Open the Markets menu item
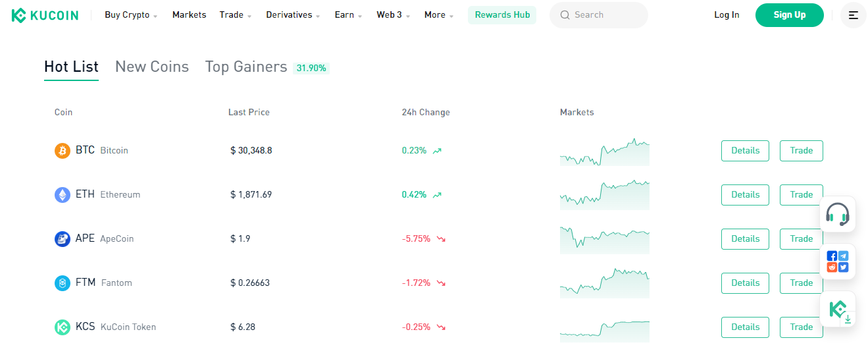Screen dimensions: 868x359 point(189,15)
